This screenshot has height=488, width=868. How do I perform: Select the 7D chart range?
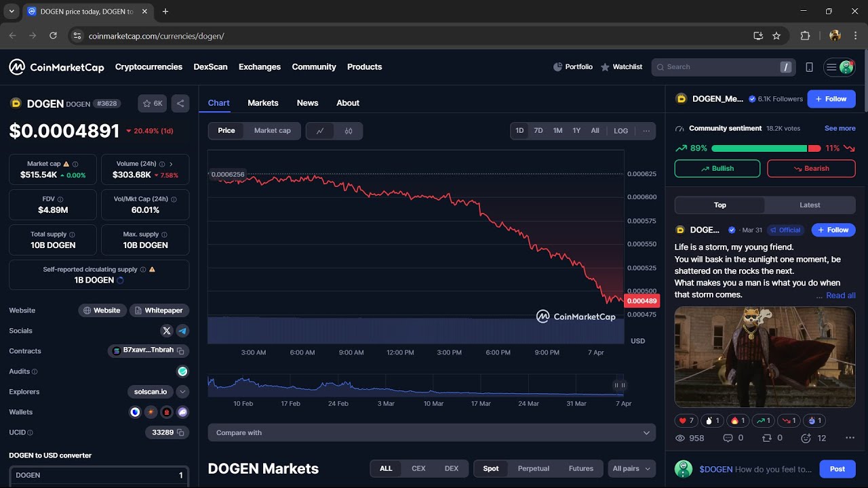tap(538, 131)
